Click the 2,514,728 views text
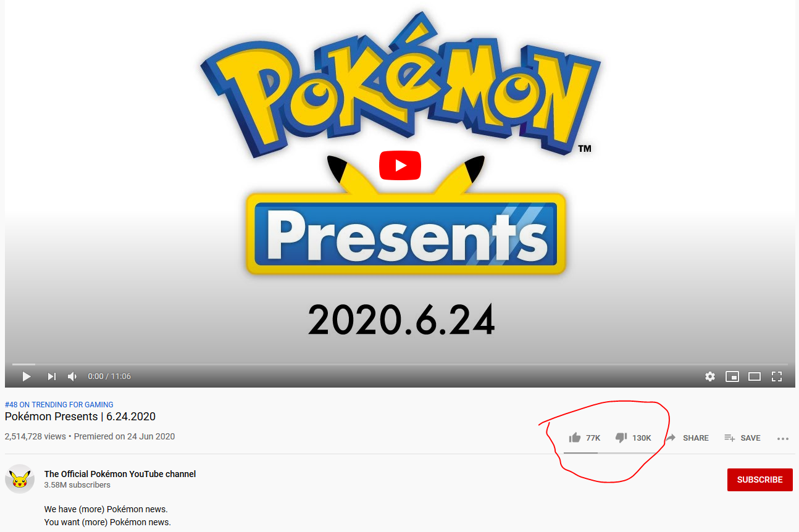 [x=35, y=436]
